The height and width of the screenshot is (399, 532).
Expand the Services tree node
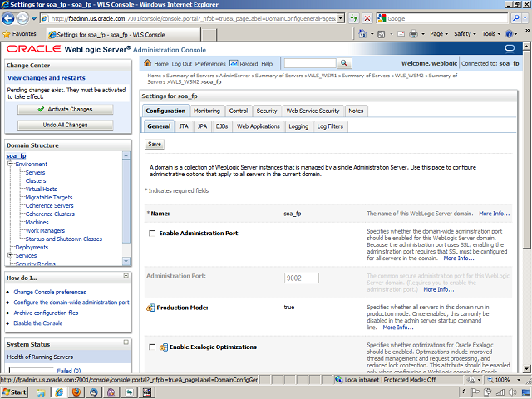11,255
